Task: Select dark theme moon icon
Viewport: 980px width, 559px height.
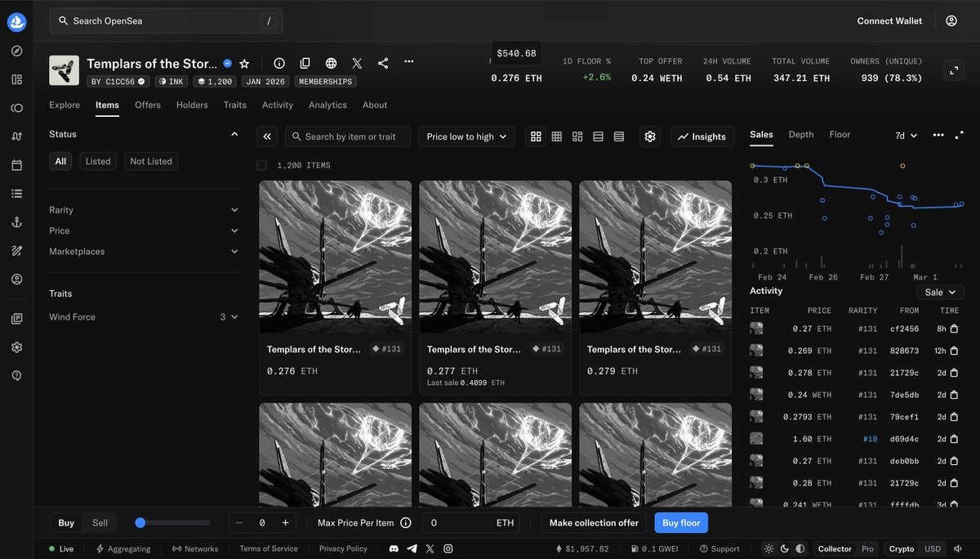Action: click(785, 549)
